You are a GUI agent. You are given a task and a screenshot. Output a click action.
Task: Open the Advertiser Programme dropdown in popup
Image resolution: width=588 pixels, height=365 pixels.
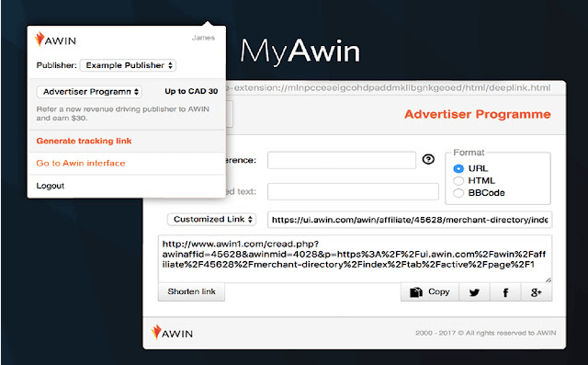pos(89,92)
